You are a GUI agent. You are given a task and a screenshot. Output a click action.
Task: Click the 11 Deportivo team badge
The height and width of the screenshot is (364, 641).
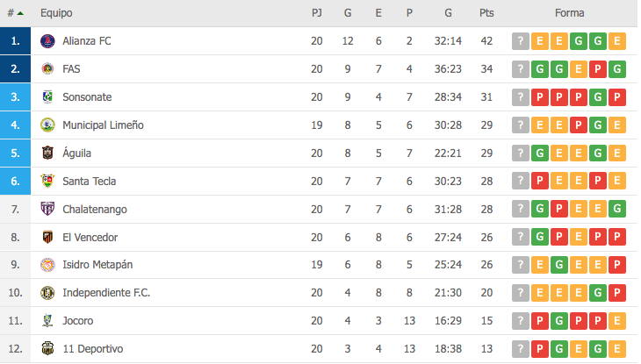click(47, 349)
